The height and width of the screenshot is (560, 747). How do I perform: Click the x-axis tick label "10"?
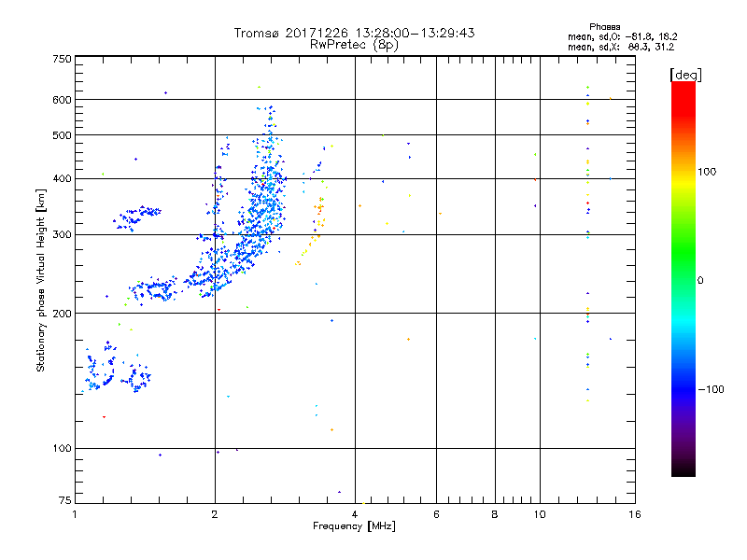pyautogui.click(x=540, y=514)
